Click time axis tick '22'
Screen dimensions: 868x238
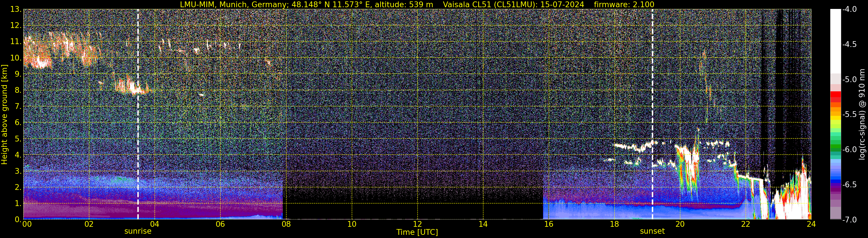pos(746,224)
